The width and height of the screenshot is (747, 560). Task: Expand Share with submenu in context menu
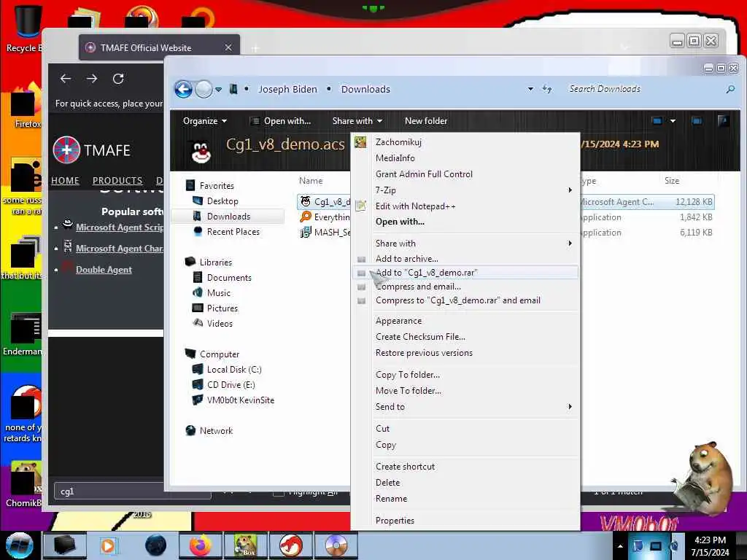pyautogui.click(x=465, y=244)
